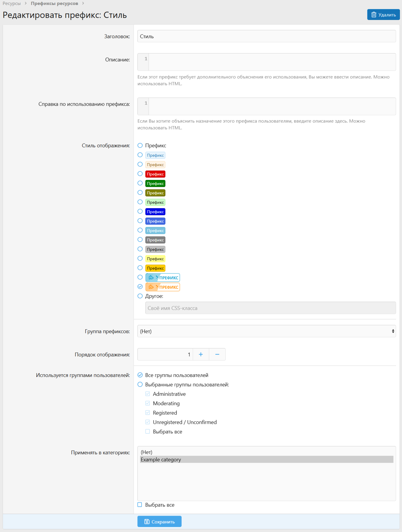Image resolution: width=402 pixels, height=532 pixels.
Task: Click the orange puzzle-piece prefix badge
Action: (x=162, y=287)
